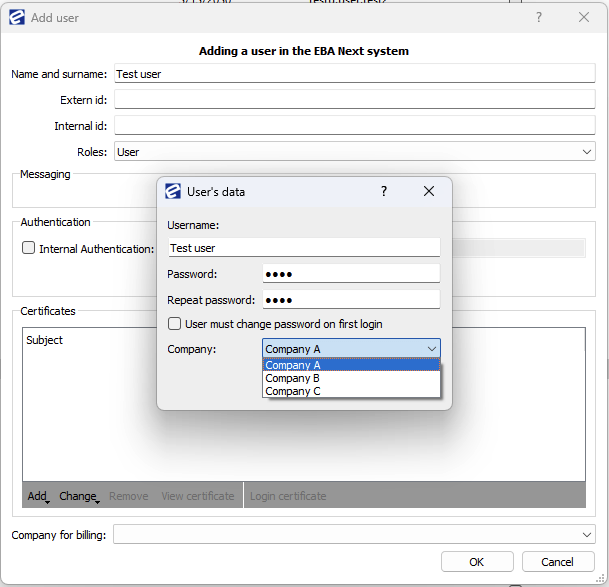The image size is (609, 587).
Task: Click the help question mark in User's data dialog
Action: click(x=383, y=192)
